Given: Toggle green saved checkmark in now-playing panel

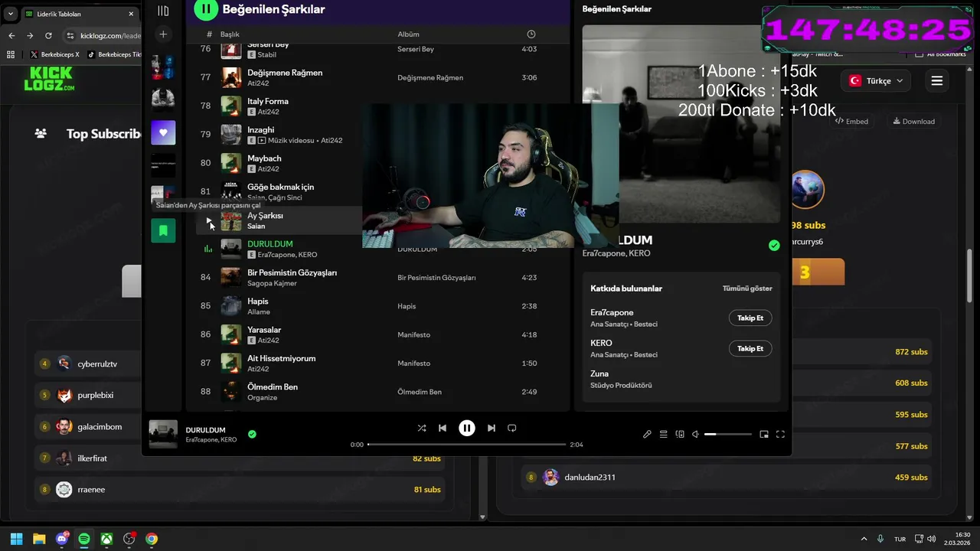Looking at the screenshot, I should click(x=774, y=246).
